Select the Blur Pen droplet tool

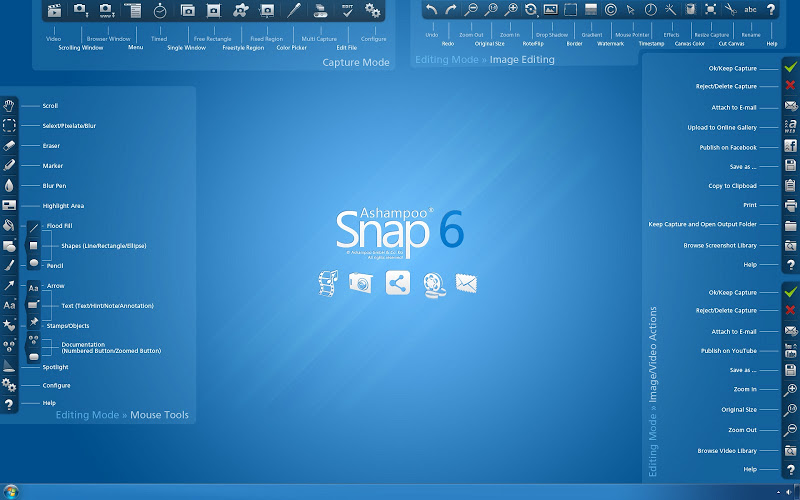click(x=9, y=185)
